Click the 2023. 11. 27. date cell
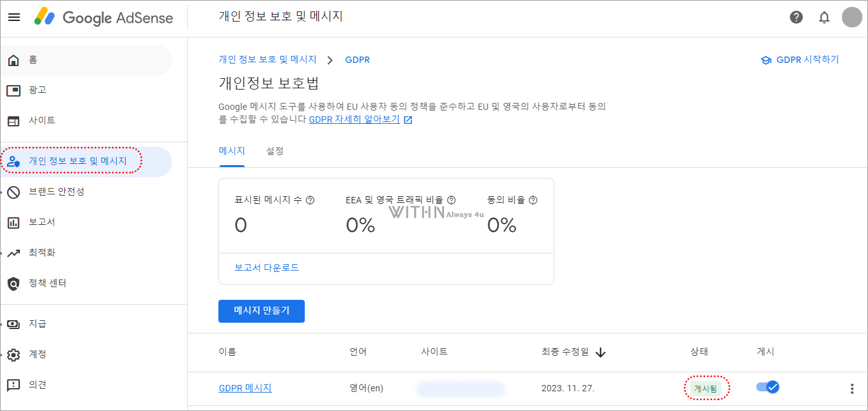Viewport: 868px width, 411px height. point(568,387)
